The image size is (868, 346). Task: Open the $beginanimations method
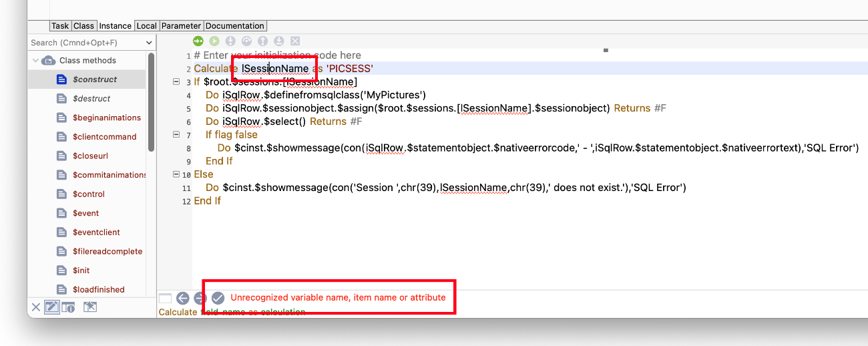pyautogui.click(x=106, y=118)
